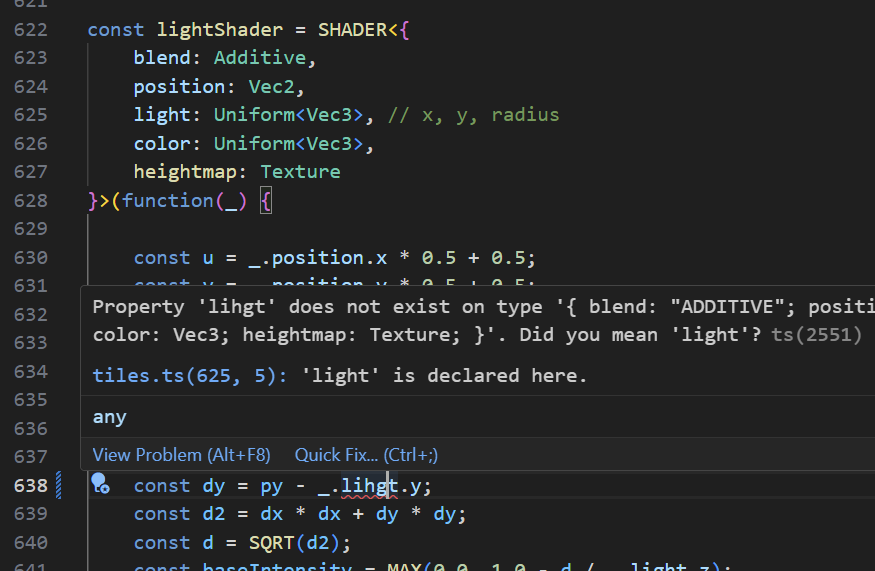Click the lightbulb code action icon
Viewport: 875px width, 571px height.
pos(100,486)
